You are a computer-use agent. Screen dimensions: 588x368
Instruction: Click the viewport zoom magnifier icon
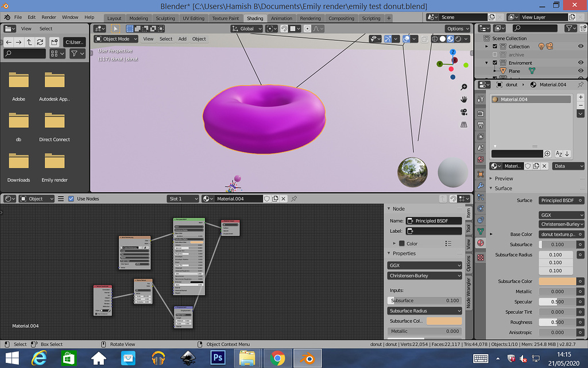464,87
